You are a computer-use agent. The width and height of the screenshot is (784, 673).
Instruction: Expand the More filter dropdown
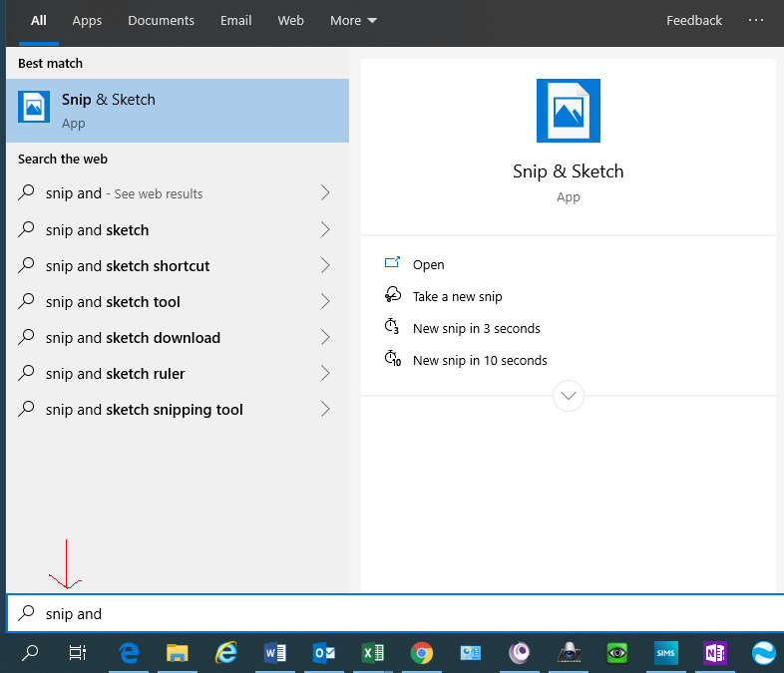pyautogui.click(x=353, y=21)
